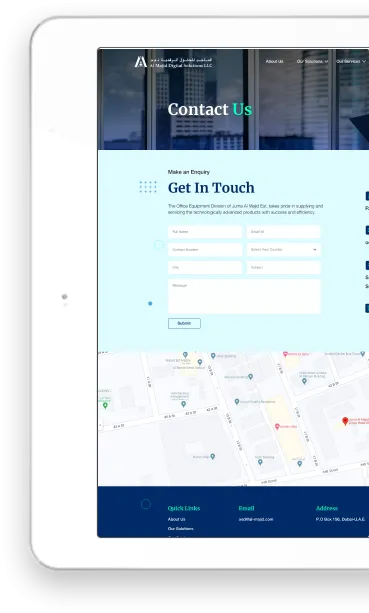Click the 'P.O Box 156, Dubai-U.A.E' address text
Viewport: 369px width, 613px height.
tap(340, 519)
